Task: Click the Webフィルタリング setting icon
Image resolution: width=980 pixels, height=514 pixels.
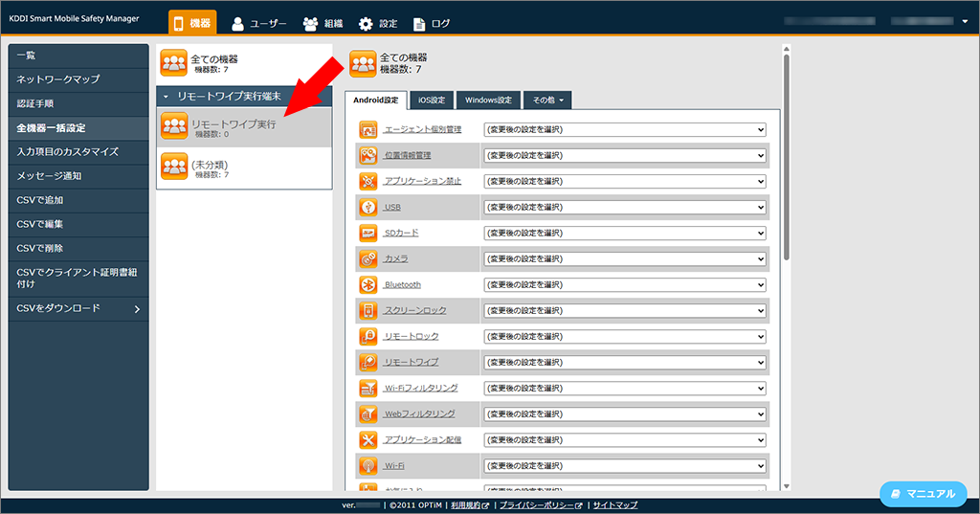Action: coord(368,413)
